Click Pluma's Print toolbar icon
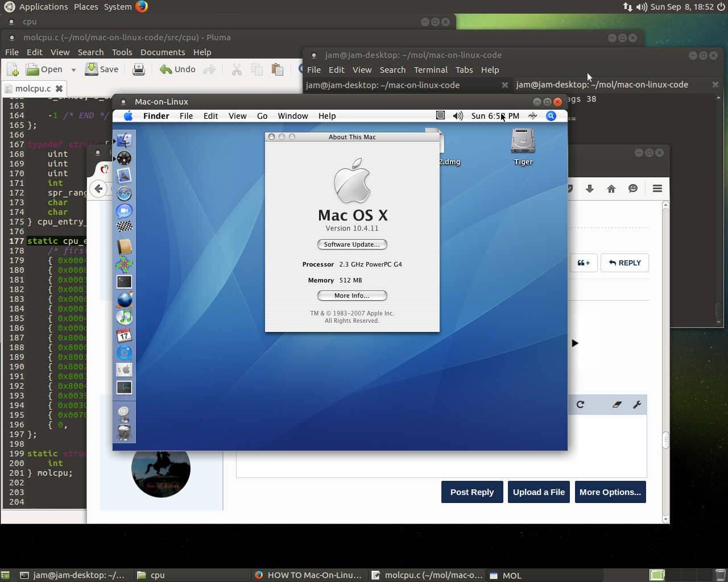Image resolution: width=728 pixels, height=582 pixels. click(139, 69)
